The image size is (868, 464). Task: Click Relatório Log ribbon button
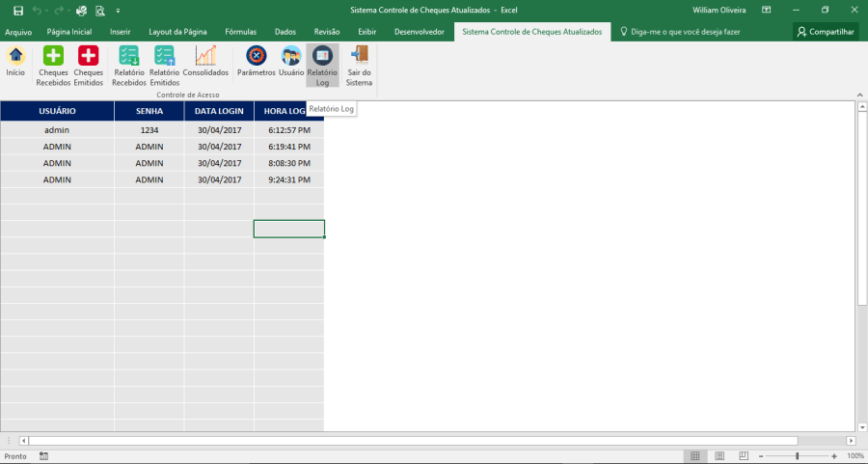pos(322,66)
